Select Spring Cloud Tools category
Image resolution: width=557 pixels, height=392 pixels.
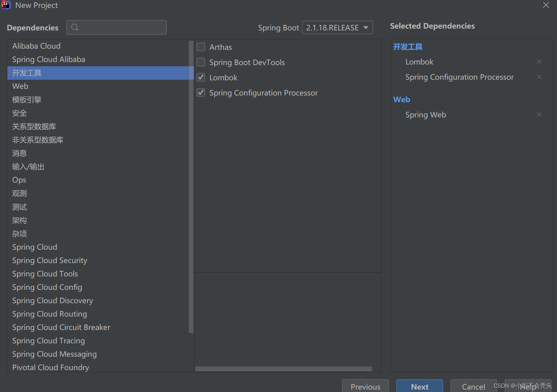coord(98,274)
